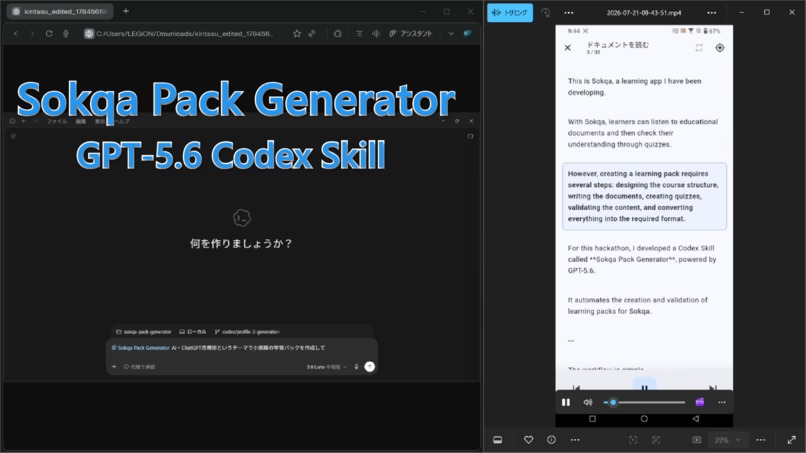The height and width of the screenshot is (453, 806).
Task: Click the link icon next to the star
Action: 312,33
